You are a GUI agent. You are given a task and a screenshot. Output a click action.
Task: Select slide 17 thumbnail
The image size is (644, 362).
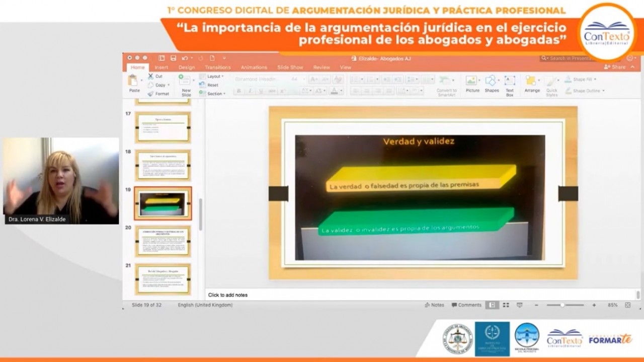click(x=163, y=127)
